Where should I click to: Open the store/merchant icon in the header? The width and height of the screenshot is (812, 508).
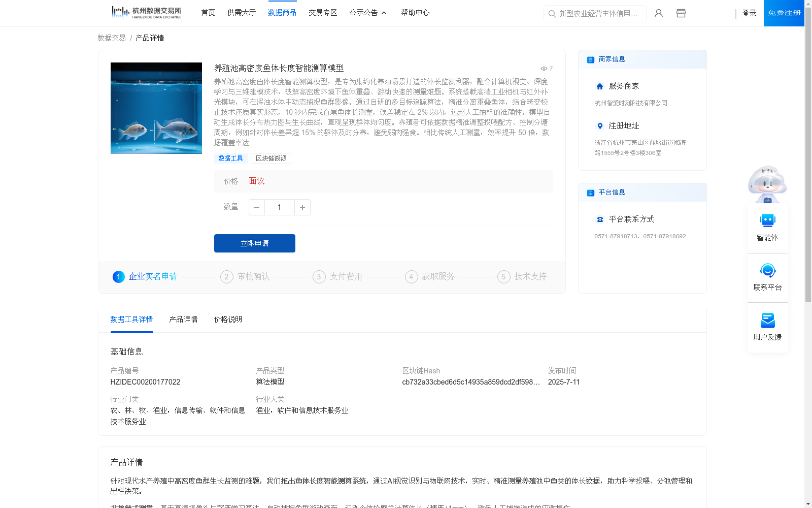pos(681,13)
